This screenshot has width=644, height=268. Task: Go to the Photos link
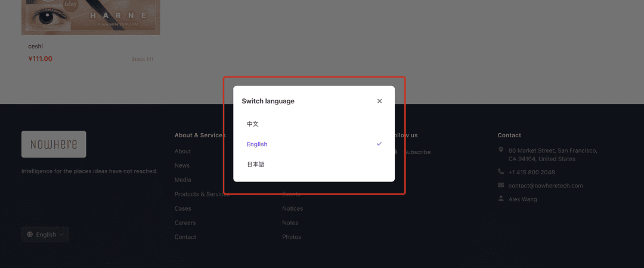(292, 237)
